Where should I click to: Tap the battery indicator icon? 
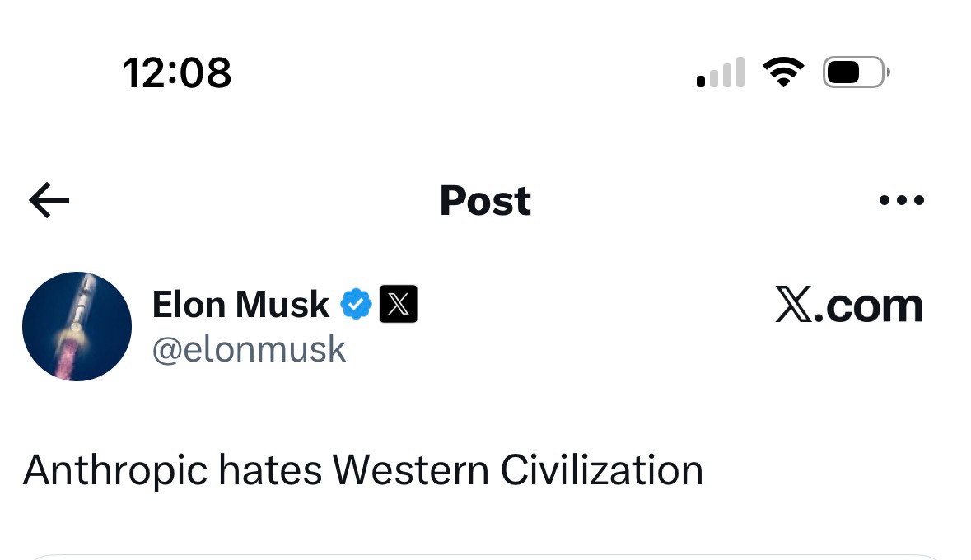click(855, 72)
